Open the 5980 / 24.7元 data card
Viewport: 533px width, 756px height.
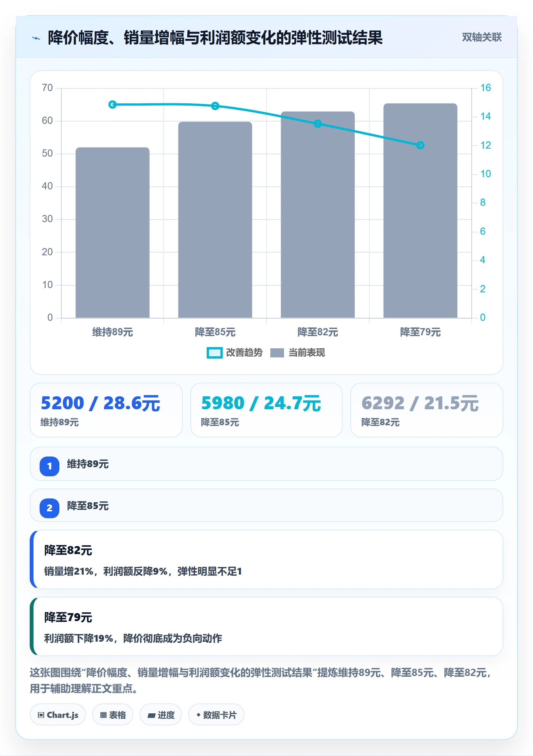point(266,410)
